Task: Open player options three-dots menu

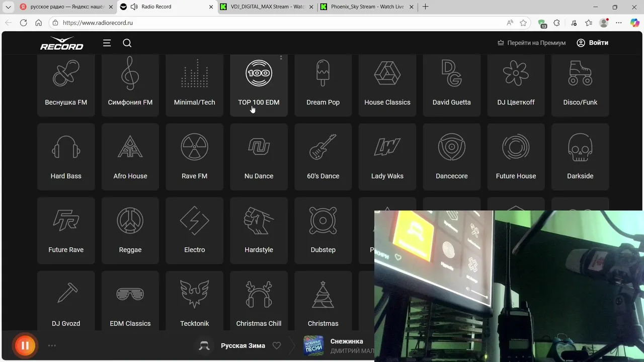Action: coord(52,345)
